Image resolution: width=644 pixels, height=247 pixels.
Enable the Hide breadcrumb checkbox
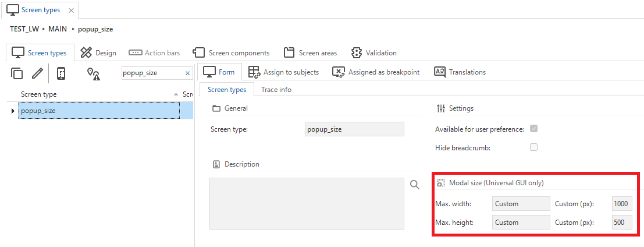(533, 147)
